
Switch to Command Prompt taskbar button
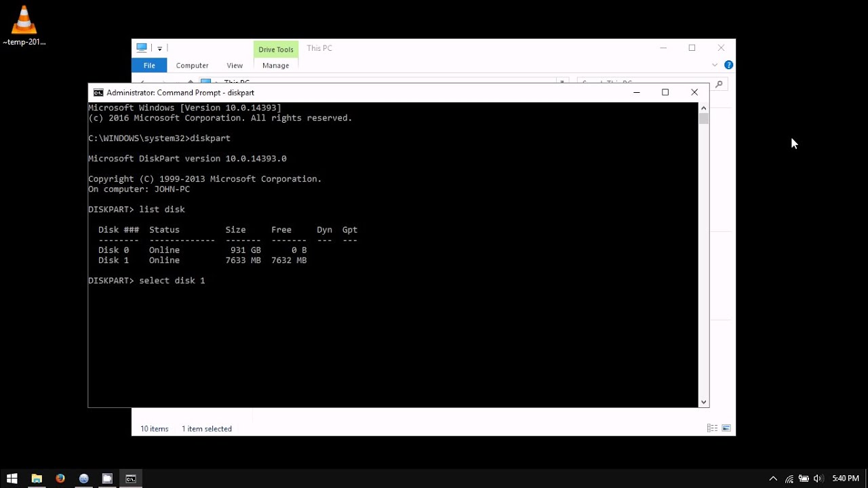coord(131,479)
